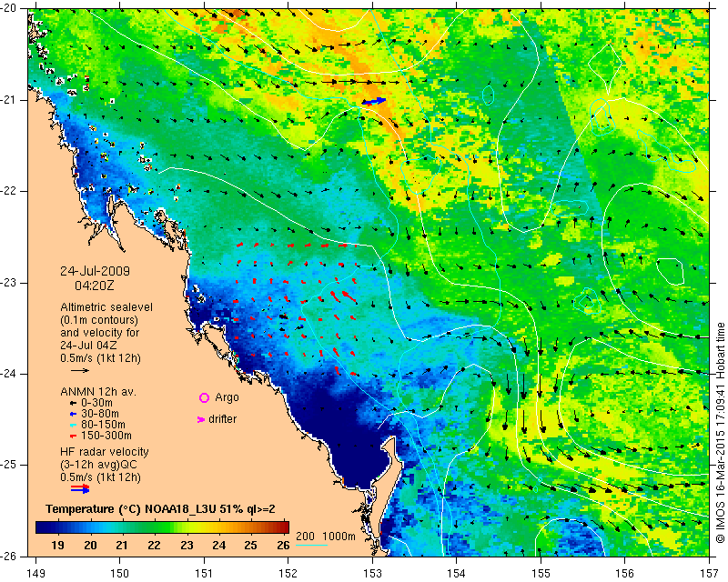The image size is (728, 582).
Task: Click the red and blue HF radar arrow
Action: click(80, 488)
